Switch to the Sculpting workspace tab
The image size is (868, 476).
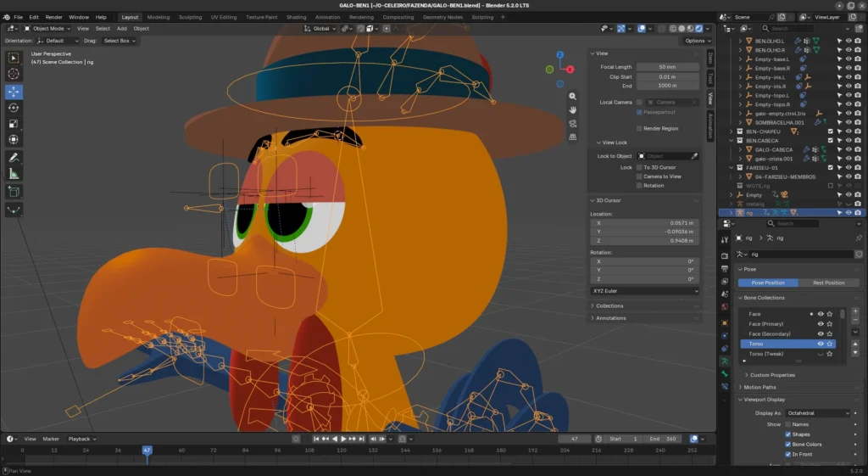[190, 17]
